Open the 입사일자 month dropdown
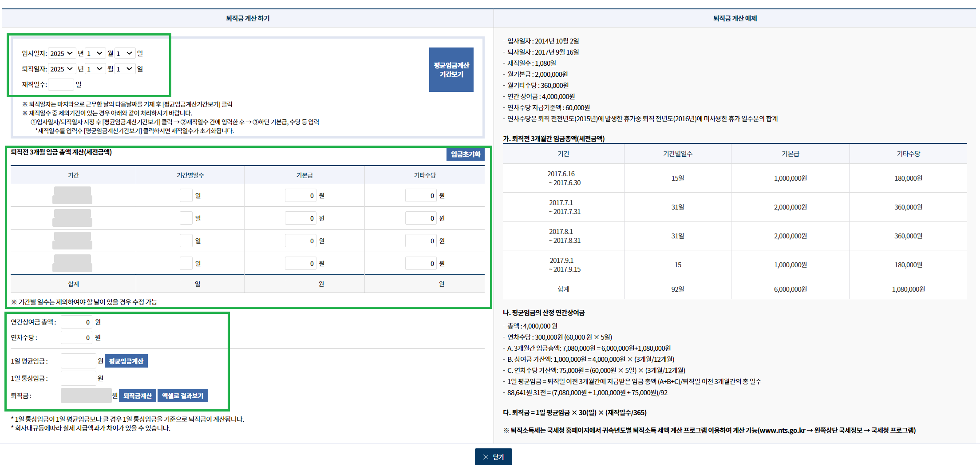The image size is (980, 467). (x=95, y=53)
